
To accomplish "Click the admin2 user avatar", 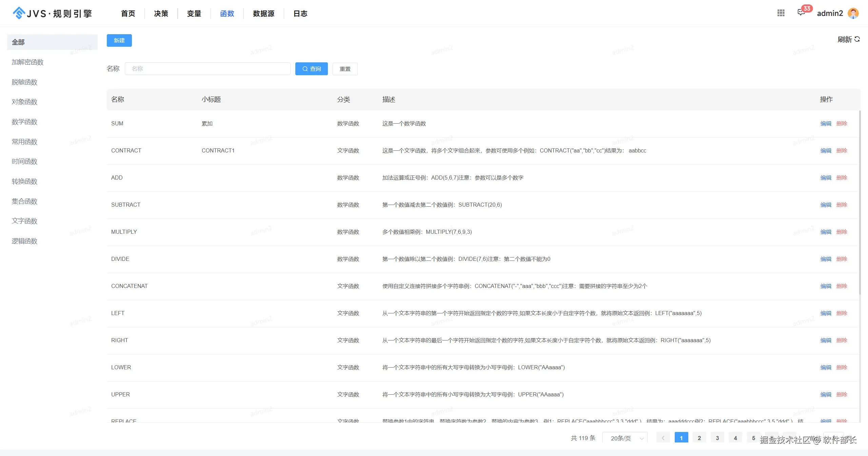I will pos(853,13).
